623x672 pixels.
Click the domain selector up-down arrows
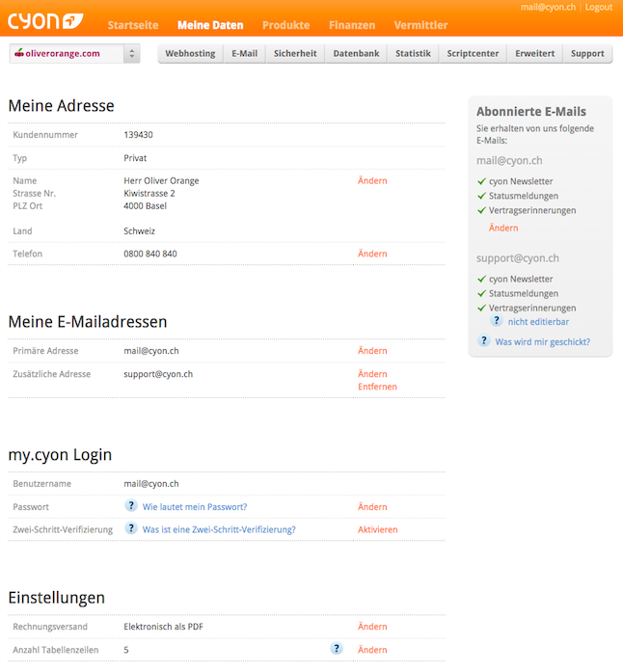[x=131, y=54]
